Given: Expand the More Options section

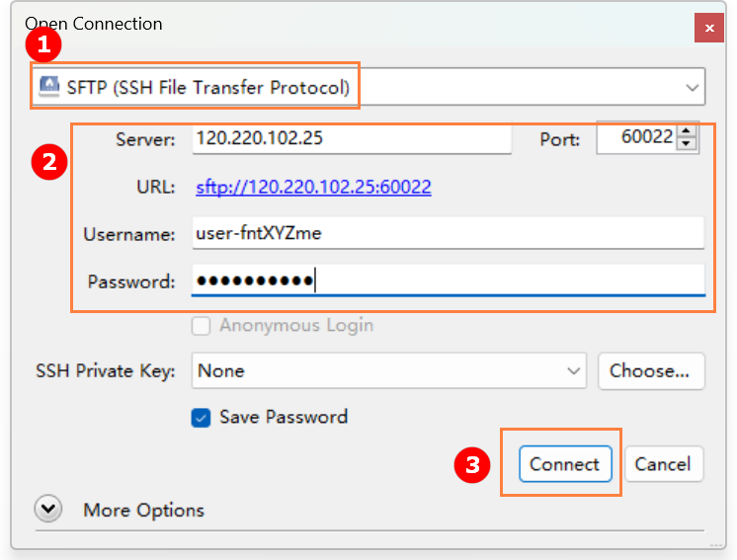Looking at the screenshot, I should [x=48, y=510].
